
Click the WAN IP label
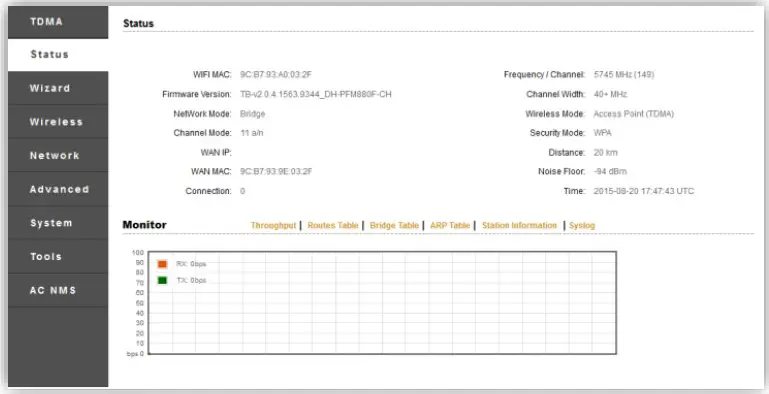pos(216,153)
